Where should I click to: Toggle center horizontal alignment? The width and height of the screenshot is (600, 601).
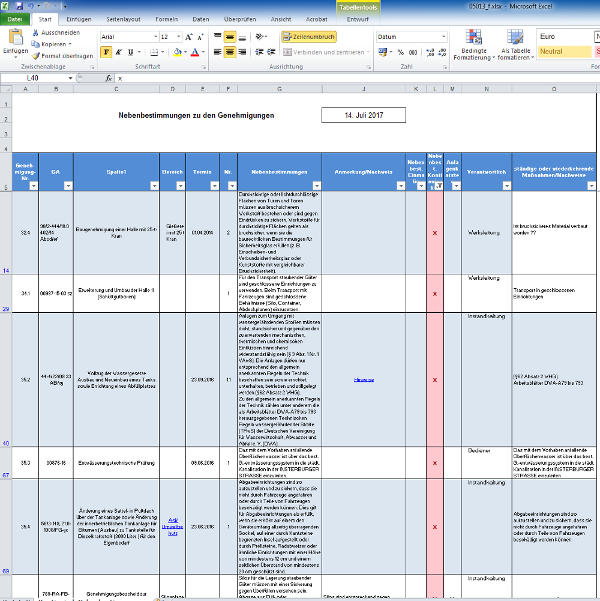230,52
